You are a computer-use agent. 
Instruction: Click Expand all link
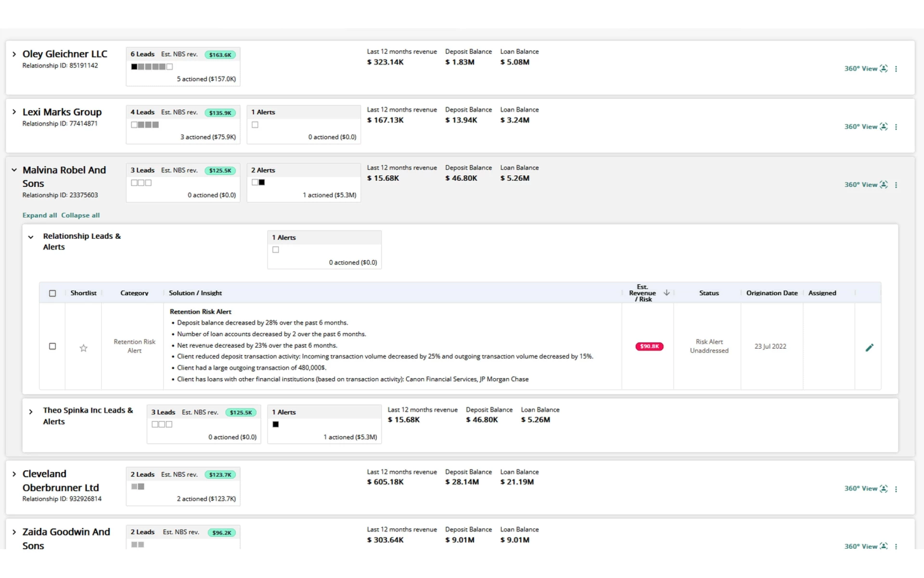pos(39,215)
